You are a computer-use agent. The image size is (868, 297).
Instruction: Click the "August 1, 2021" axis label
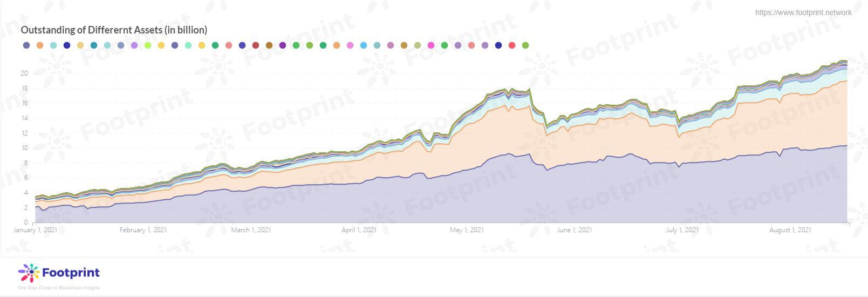[x=790, y=230]
